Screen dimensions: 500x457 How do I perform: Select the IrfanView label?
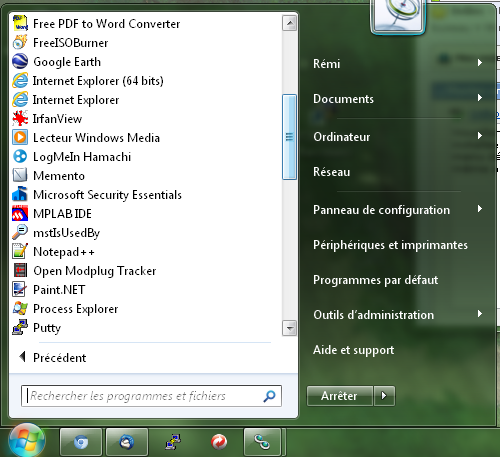point(57,119)
